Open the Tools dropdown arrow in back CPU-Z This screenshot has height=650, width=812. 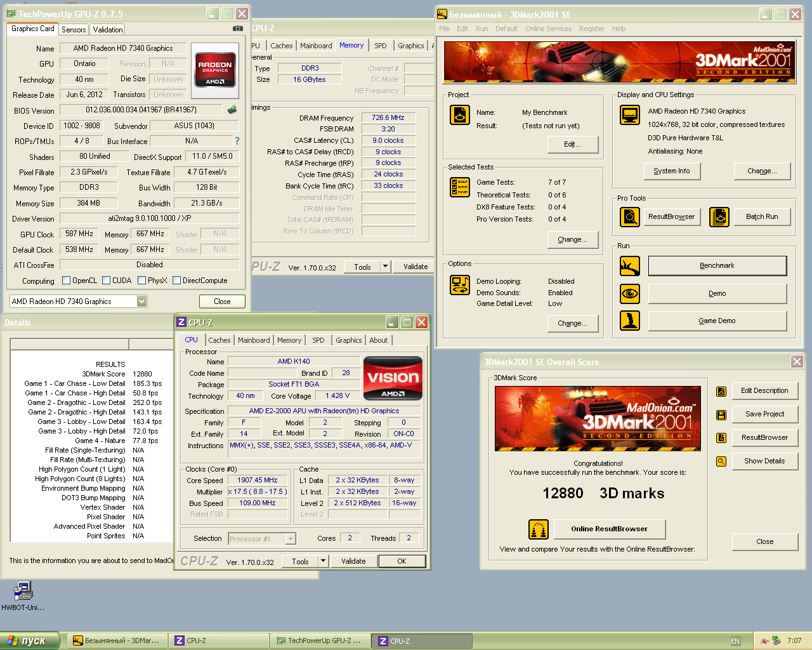(385, 267)
